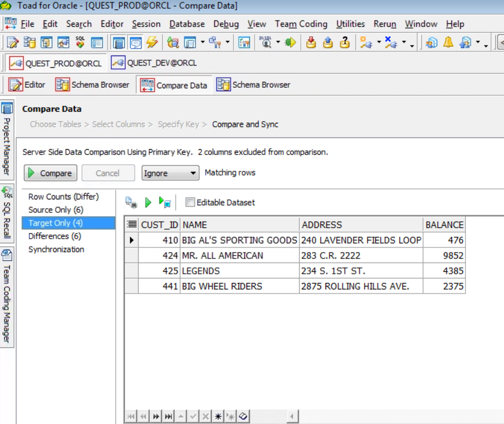
Task: Click the address '234 S. 1ST ST.'
Action: [x=361, y=271]
